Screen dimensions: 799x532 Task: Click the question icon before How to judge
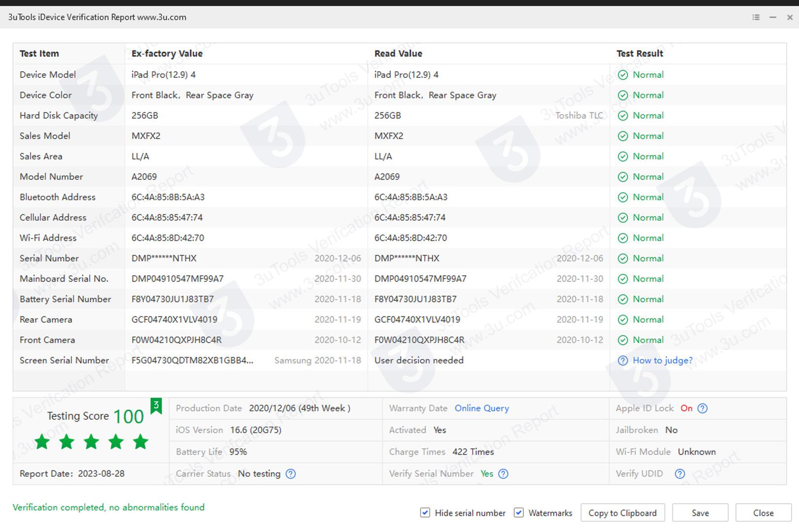(623, 361)
